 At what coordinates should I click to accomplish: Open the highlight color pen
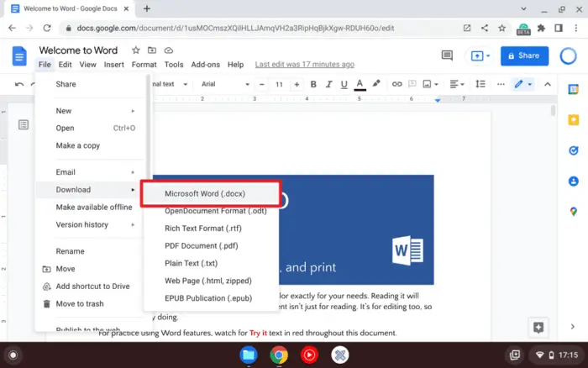(376, 84)
